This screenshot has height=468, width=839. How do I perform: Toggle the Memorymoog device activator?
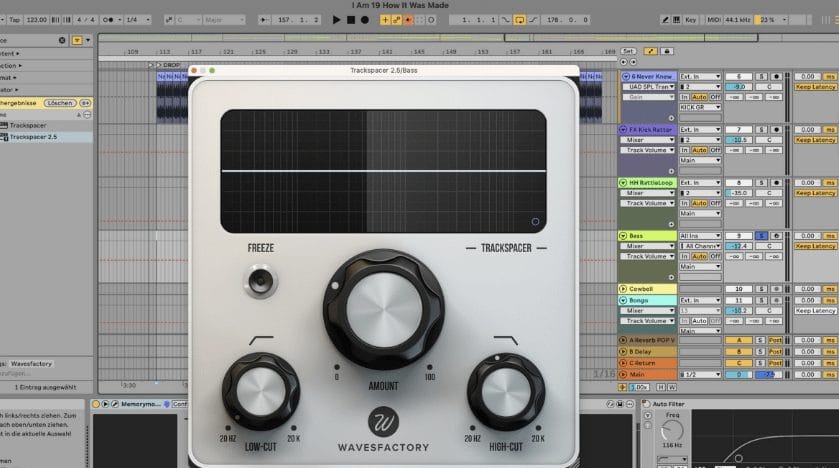pos(96,404)
